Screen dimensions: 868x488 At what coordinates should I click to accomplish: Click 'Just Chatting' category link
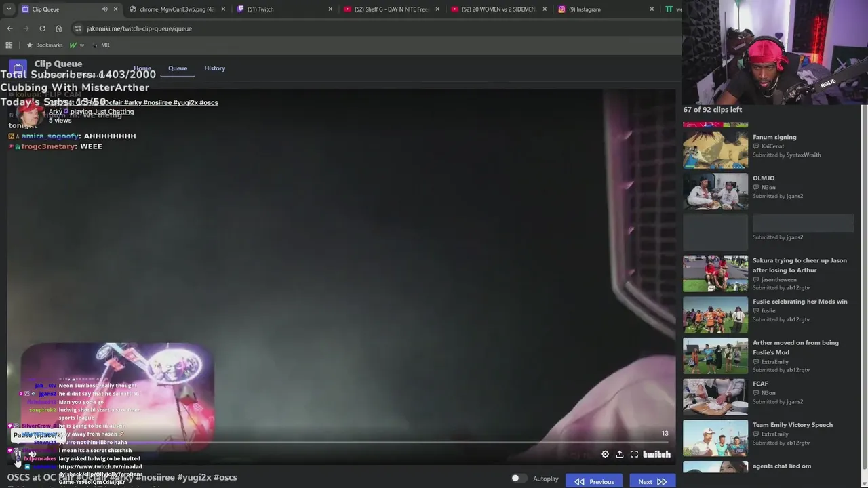pos(113,112)
